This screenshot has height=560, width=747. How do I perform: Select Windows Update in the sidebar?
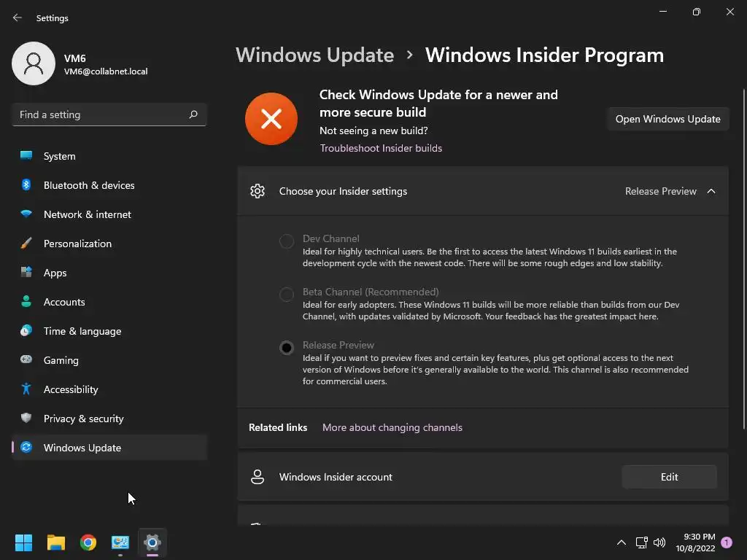click(109, 447)
